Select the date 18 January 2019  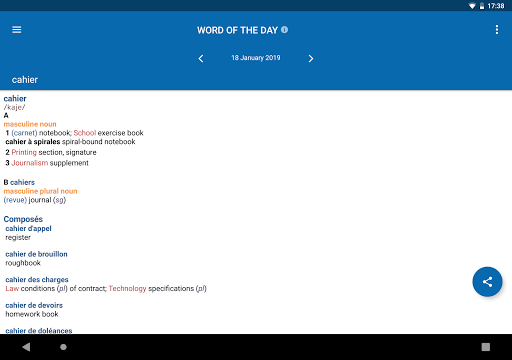(x=256, y=58)
